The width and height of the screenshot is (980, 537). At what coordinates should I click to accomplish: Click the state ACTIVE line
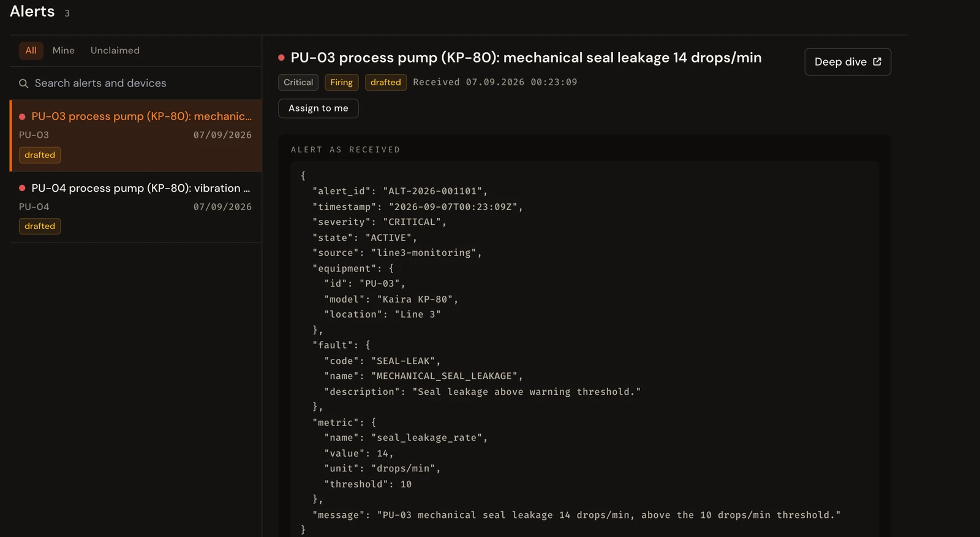(x=365, y=238)
